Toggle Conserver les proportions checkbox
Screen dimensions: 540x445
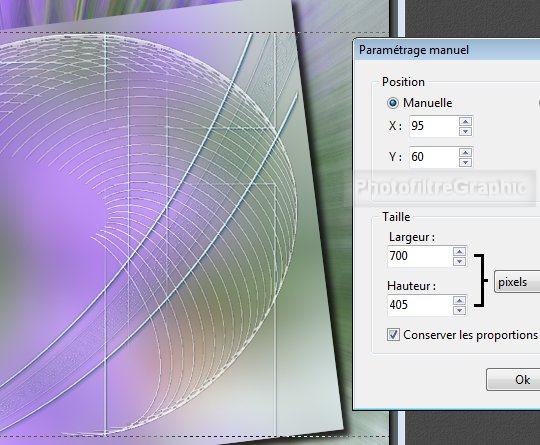click(393, 334)
